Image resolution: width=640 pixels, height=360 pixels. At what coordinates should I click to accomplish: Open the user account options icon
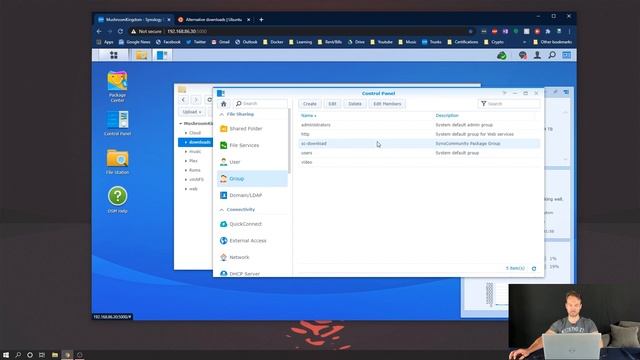tap(537, 55)
